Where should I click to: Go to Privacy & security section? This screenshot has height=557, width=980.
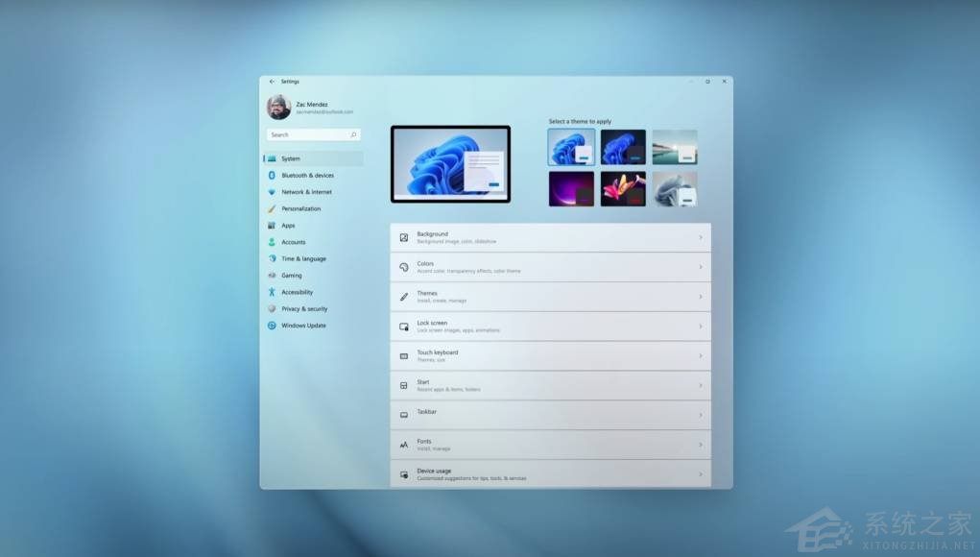[x=304, y=309]
